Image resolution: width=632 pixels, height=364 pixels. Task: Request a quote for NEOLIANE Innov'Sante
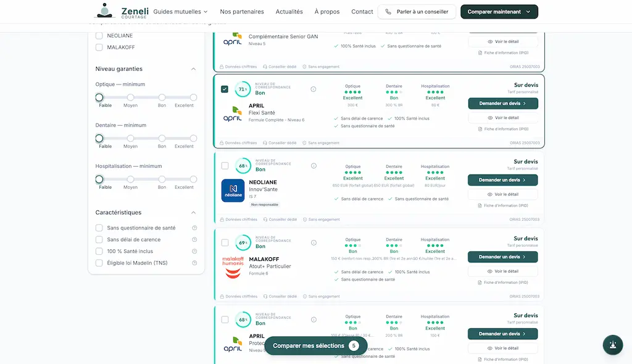502,180
